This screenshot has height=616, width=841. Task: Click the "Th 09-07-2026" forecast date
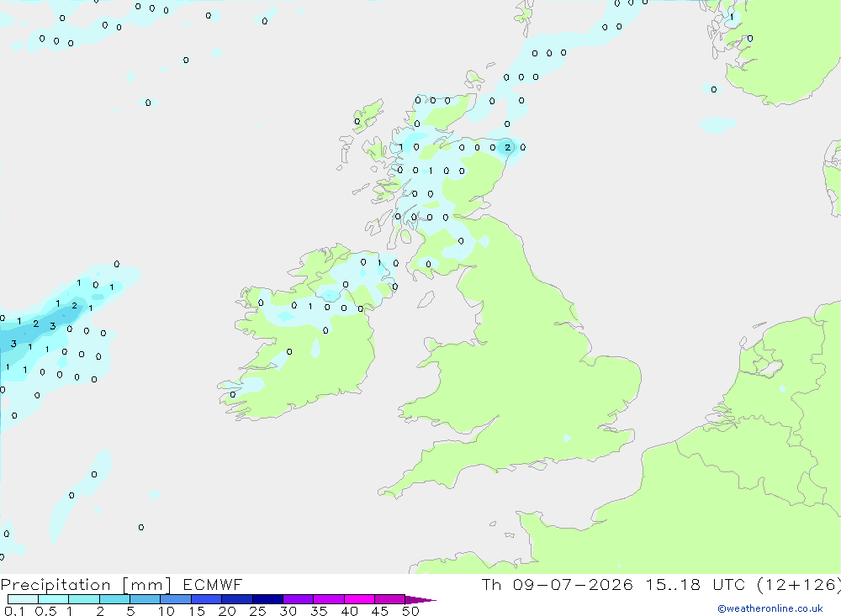(x=557, y=584)
